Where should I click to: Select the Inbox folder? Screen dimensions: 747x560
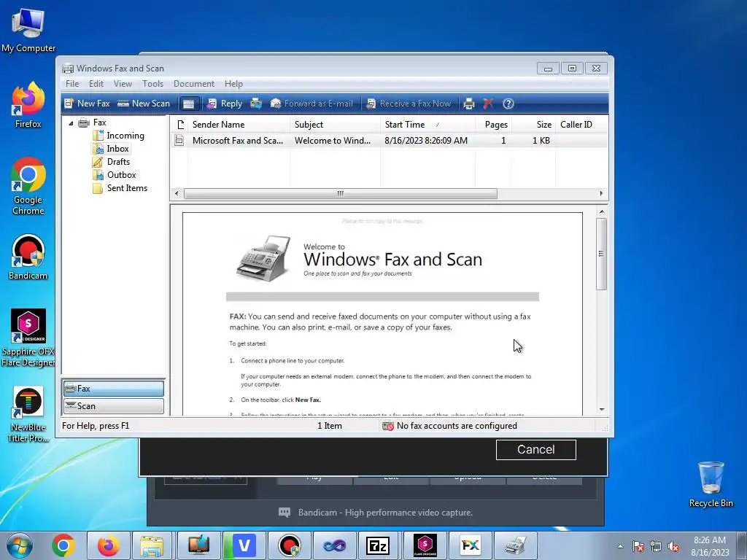[117, 149]
